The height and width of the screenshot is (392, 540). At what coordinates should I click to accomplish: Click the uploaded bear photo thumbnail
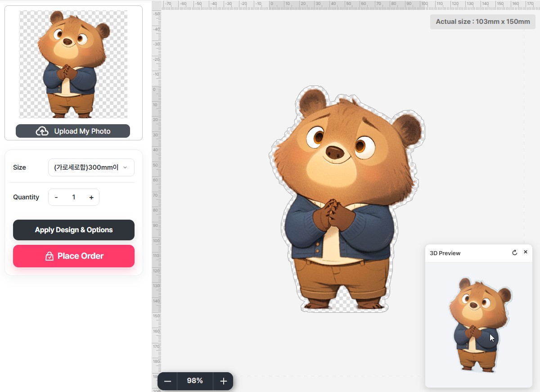[73, 64]
